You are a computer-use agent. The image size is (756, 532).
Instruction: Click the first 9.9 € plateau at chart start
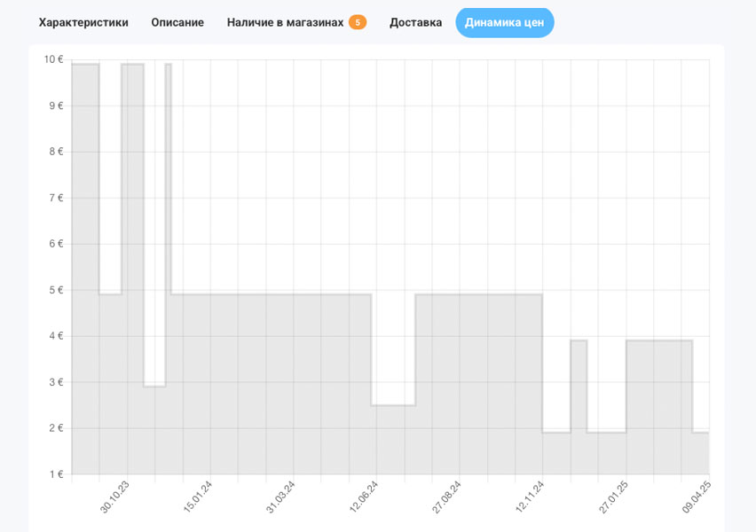85,266
